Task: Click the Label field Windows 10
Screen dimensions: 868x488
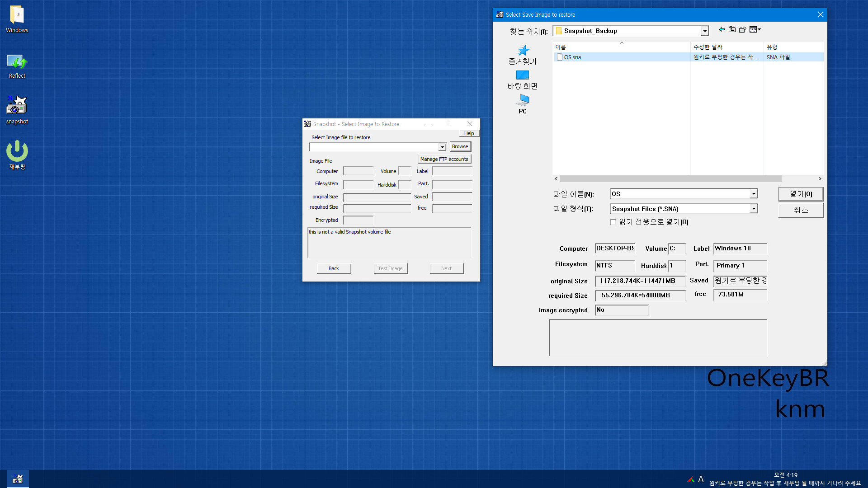Action: (741, 249)
